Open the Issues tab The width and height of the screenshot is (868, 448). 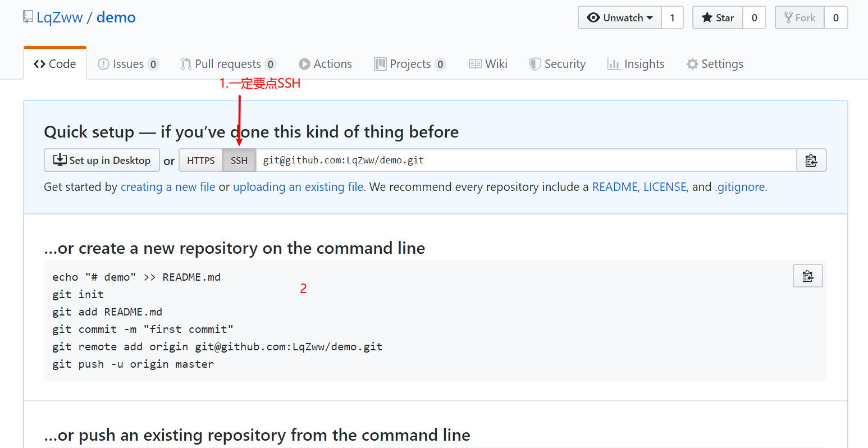click(x=128, y=64)
